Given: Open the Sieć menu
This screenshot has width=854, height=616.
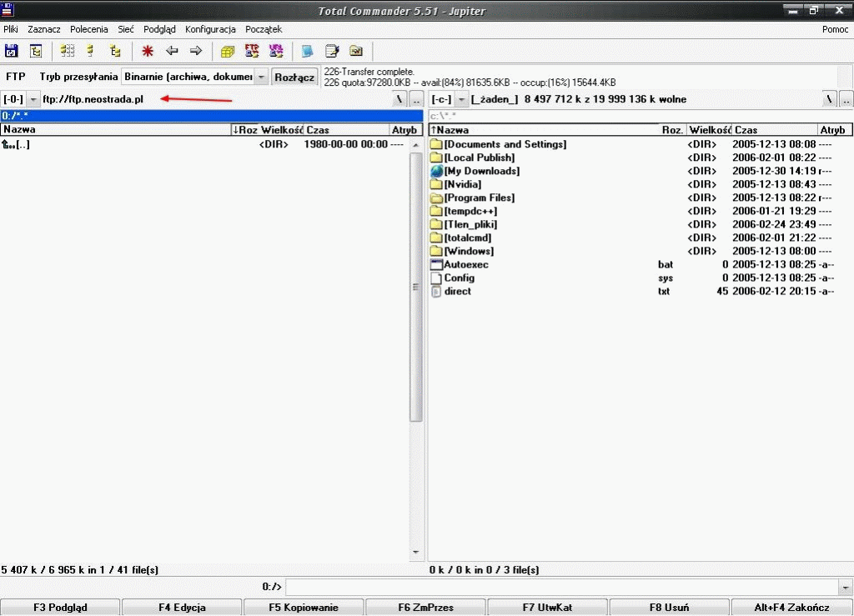Looking at the screenshot, I should pos(126,29).
